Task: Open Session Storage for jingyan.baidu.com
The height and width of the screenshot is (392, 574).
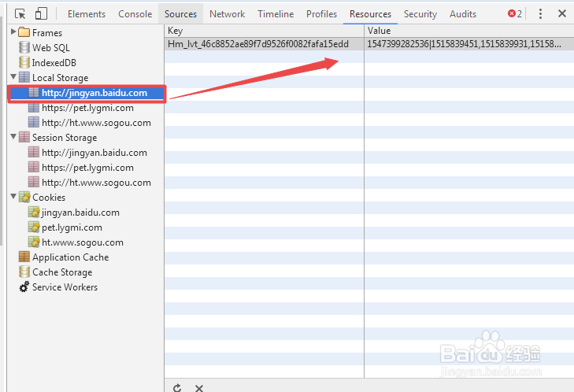Action: click(94, 153)
